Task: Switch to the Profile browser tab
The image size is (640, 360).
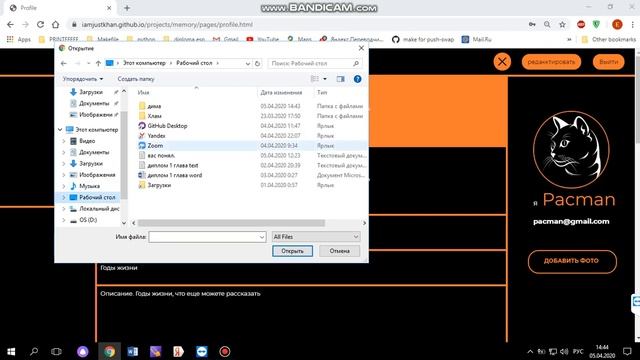Action: 60,8
